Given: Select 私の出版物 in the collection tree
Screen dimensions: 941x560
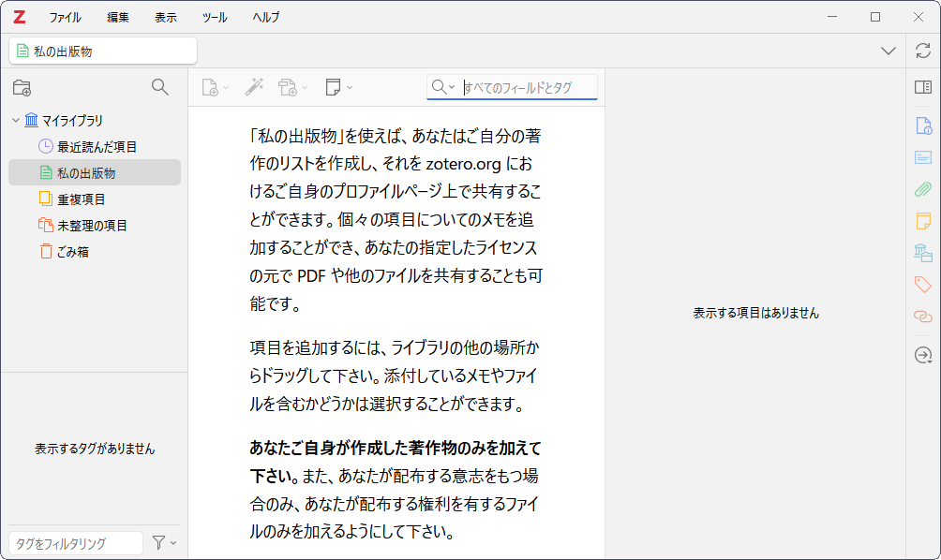Looking at the screenshot, I should [95, 172].
